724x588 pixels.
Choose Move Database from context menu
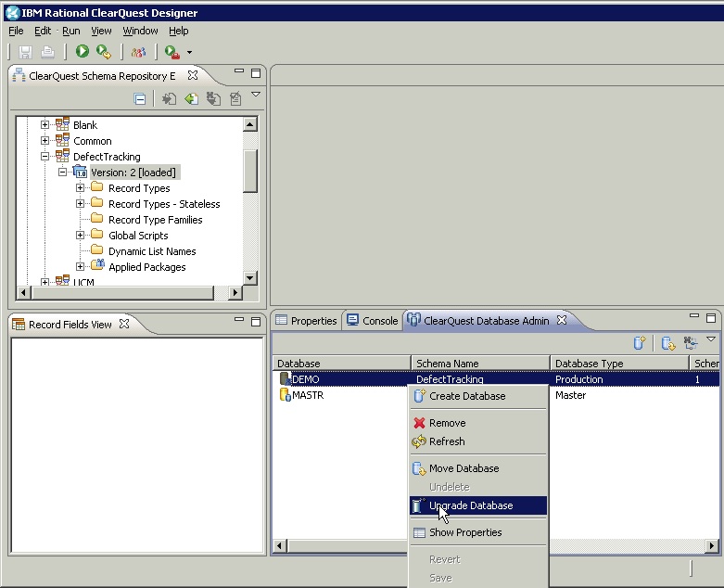(478, 468)
